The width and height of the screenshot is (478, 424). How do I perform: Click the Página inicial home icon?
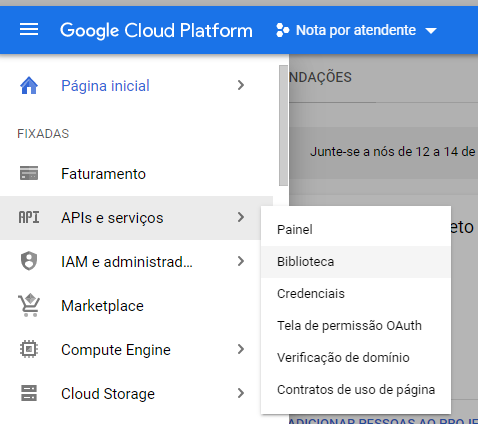pos(29,86)
